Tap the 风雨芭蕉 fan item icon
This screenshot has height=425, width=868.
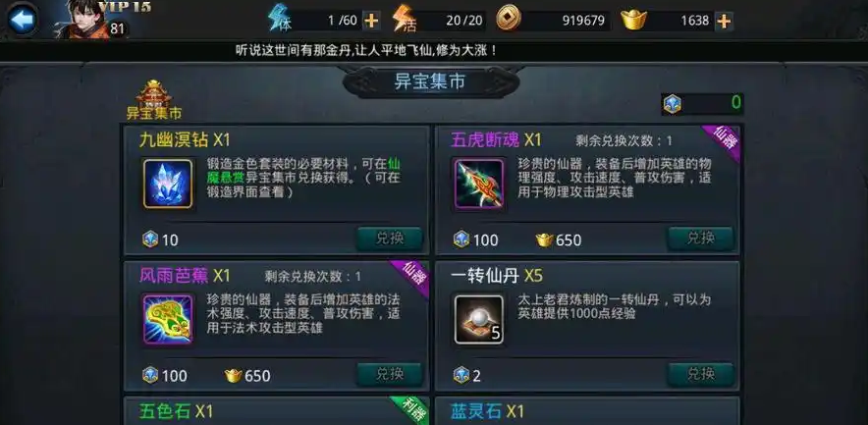(x=168, y=319)
